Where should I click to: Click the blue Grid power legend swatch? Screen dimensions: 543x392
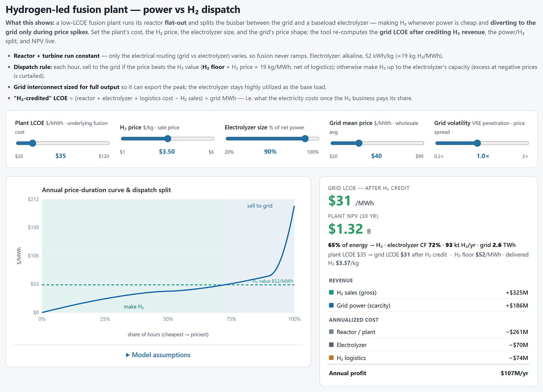click(331, 306)
